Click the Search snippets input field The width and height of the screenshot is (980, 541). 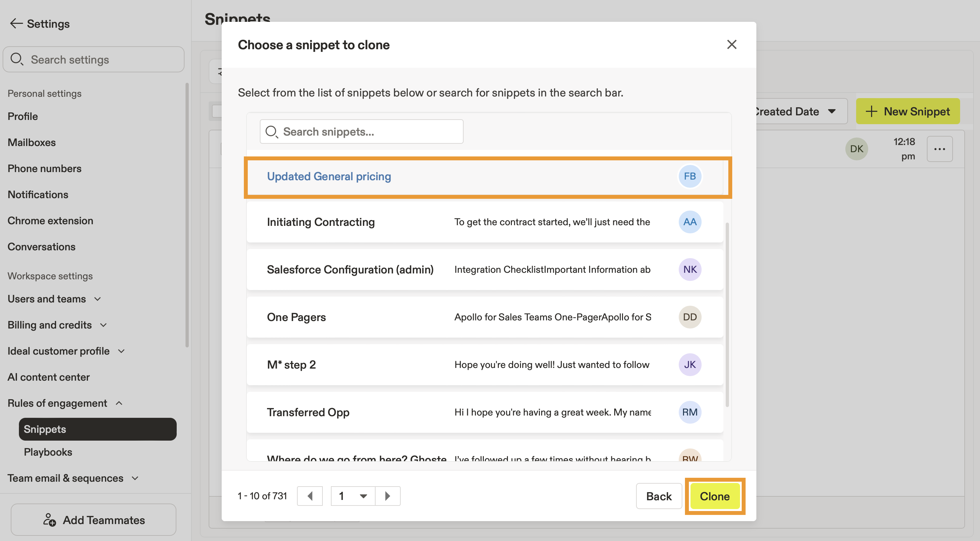click(362, 132)
